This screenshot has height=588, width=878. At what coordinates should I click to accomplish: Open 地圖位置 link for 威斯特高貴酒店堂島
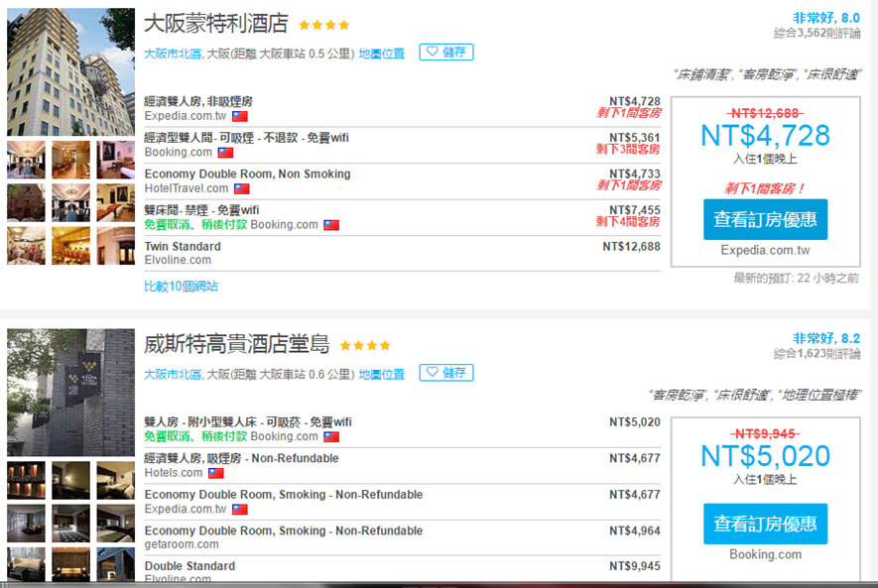(x=382, y=374)
